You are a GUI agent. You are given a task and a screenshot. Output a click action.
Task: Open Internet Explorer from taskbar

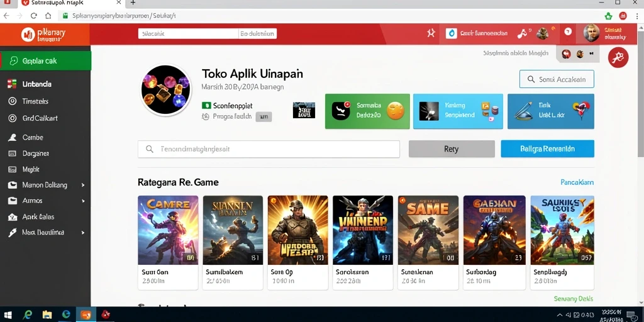pyautogui.click(x=28, y=315)
